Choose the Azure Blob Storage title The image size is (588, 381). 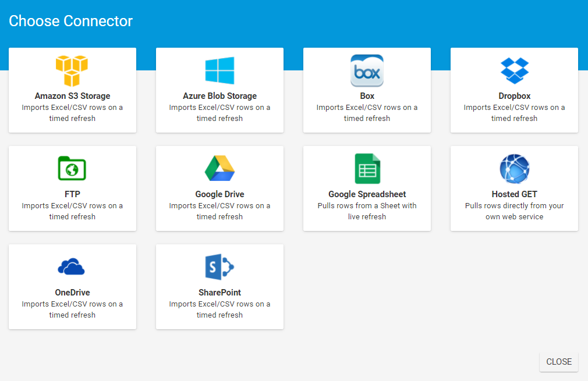pyautogui.click(x=219, y=96)
